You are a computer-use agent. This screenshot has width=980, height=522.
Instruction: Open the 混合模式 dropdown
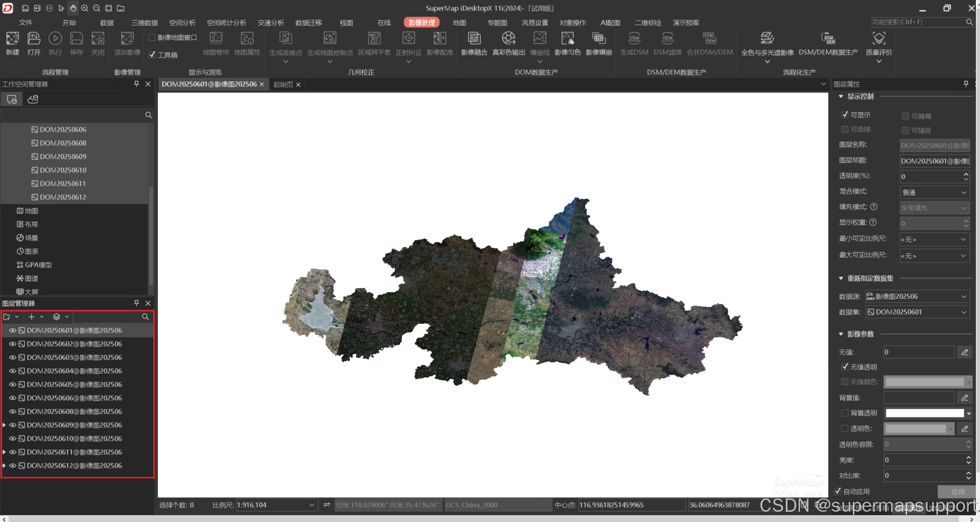click(935, 193)
